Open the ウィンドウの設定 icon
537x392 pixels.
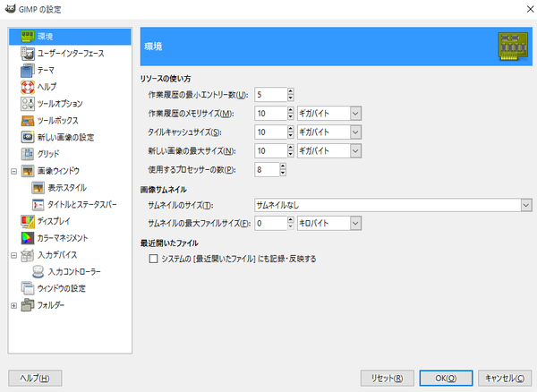[28, 288]
